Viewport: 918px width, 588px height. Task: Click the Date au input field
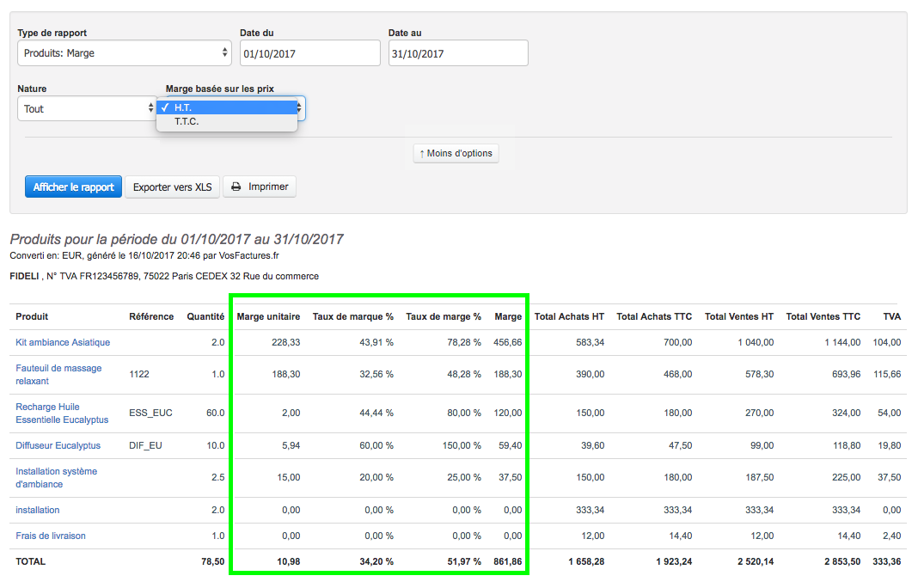[457, 53]
